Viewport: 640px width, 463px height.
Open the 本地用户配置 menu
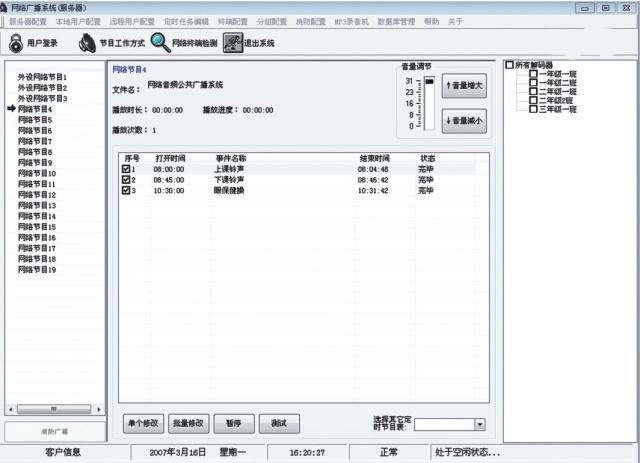[78, 22]
